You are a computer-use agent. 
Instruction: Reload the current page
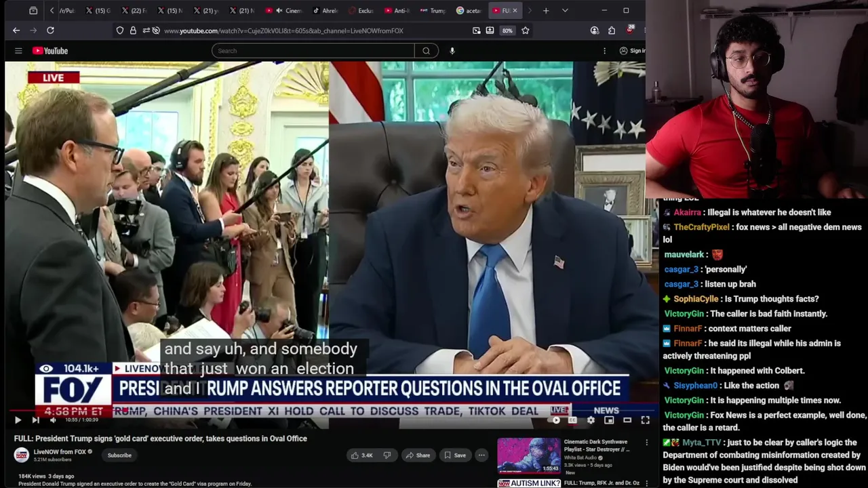pyautogui.click(x=50, y=30)
